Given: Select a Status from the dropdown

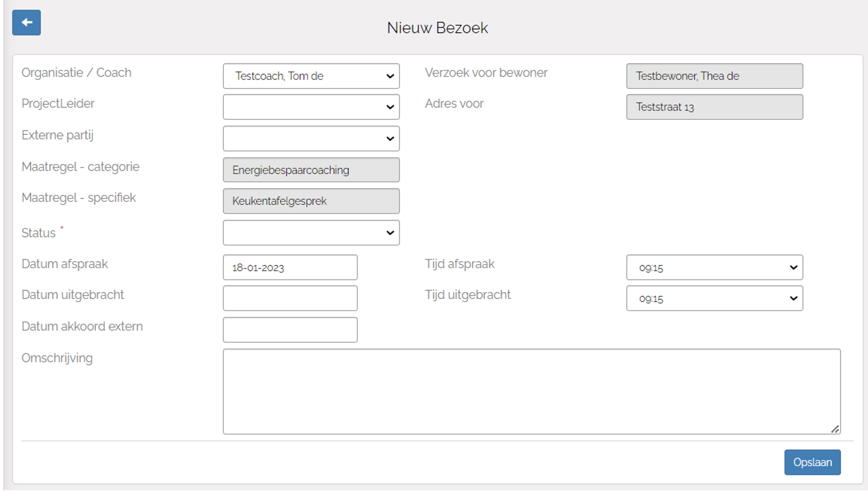Looking at the screenshot, I should click(x=311, y=233).
